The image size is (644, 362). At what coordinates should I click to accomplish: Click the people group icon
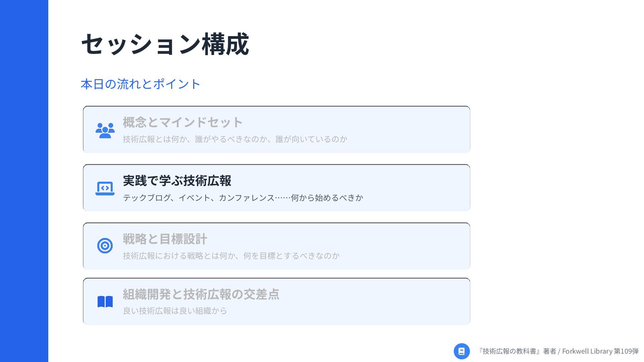105,130
